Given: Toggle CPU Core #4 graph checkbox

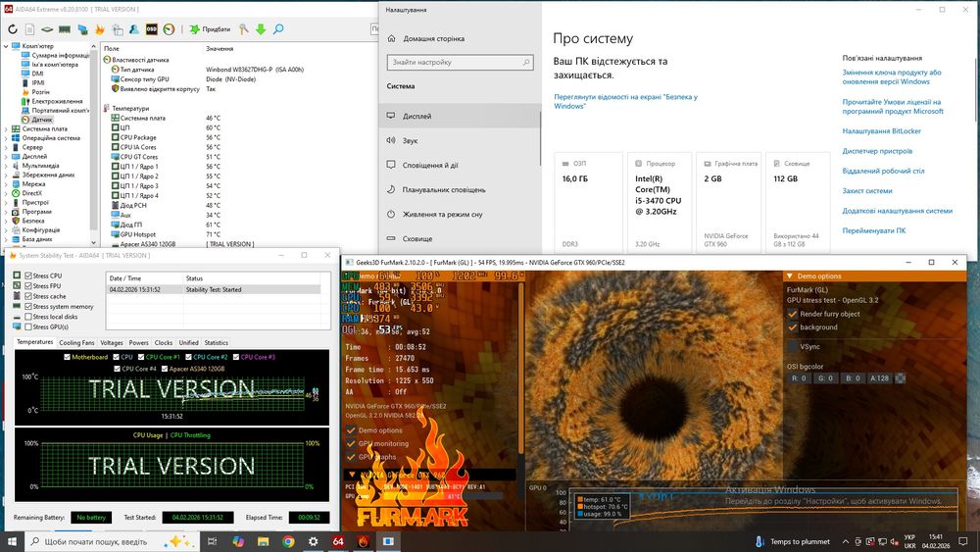Looking at the screenshot, I should (117, 369).
